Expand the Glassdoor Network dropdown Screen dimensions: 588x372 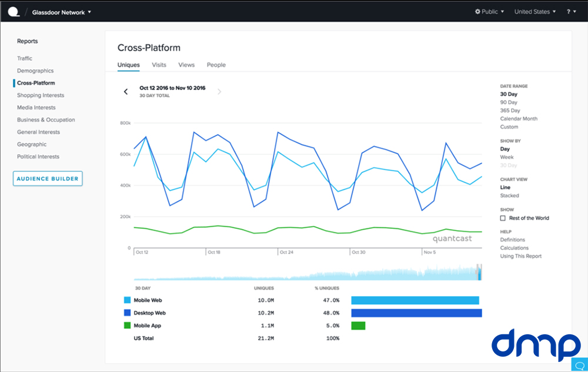pyautogui.click(x=62, y=12)
